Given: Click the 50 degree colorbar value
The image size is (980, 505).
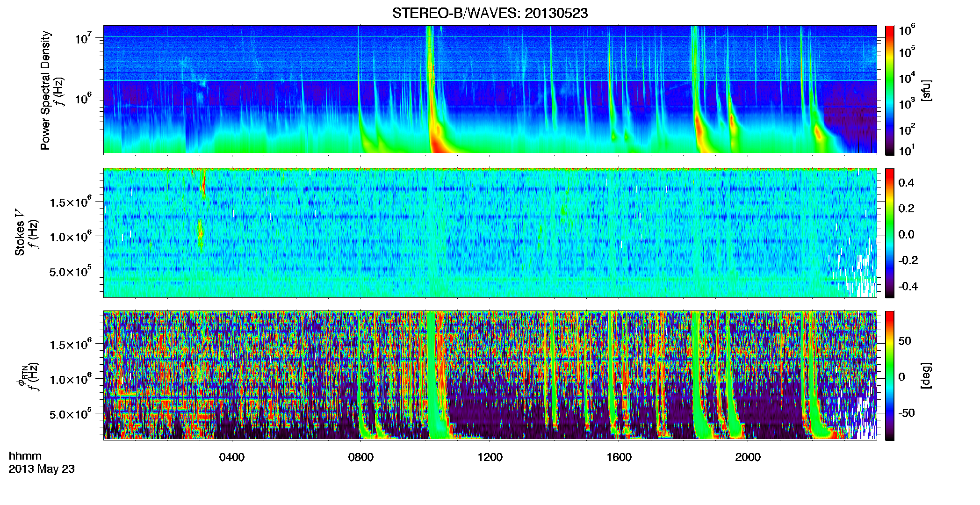Looking at the screenshot, I should 905,341.
